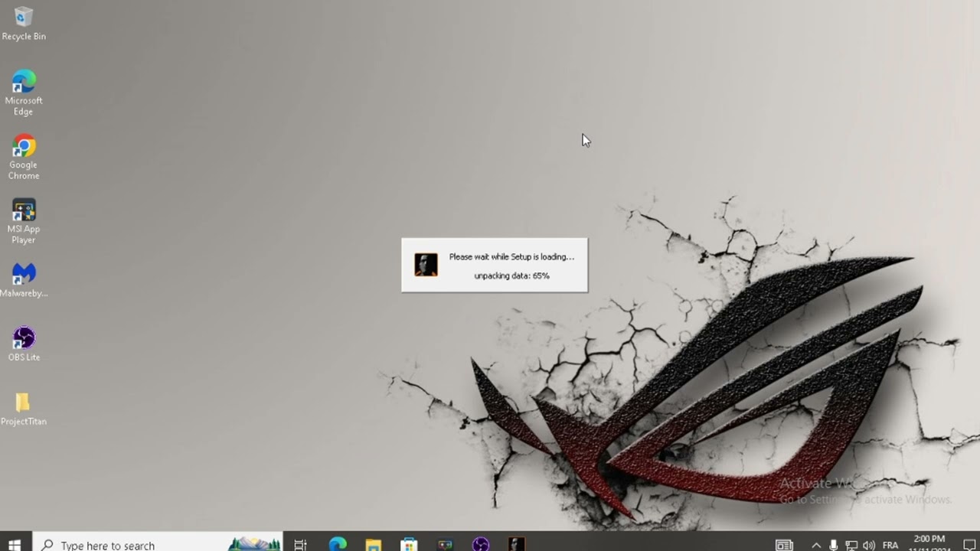Screen dimensions: 980x551
Task: Click the search highlights landscape image
Action: [x=254, y=544]
